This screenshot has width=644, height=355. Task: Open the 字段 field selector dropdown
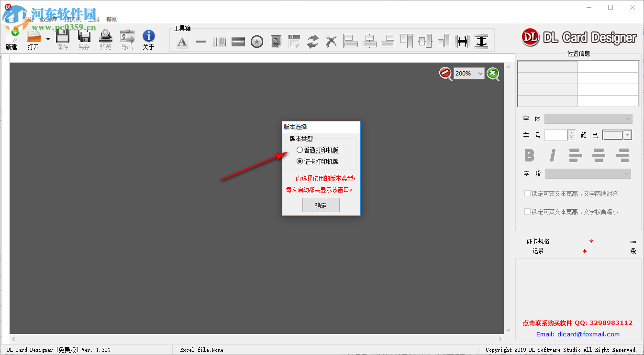[x=626, y=173]
